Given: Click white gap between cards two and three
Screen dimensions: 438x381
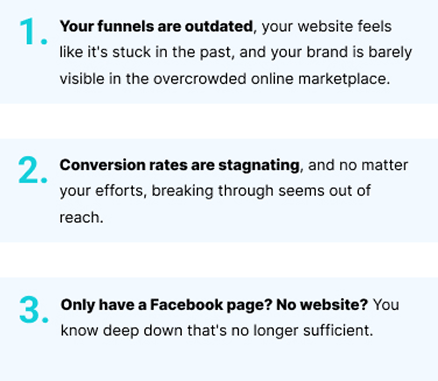Looking at the screenshot, I should click(219, 260).
